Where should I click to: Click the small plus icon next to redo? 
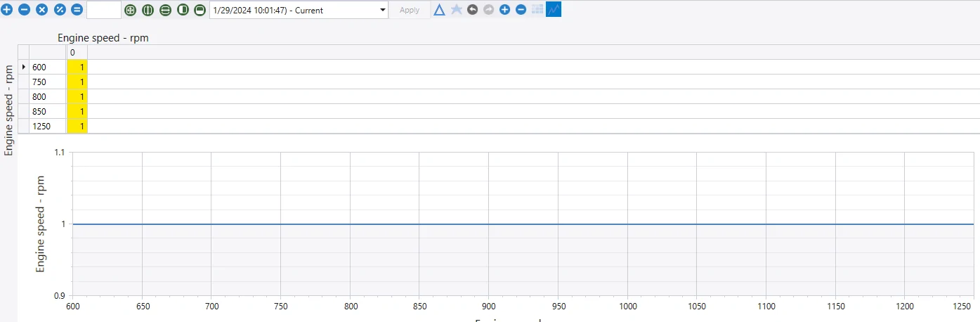(504, 10)
